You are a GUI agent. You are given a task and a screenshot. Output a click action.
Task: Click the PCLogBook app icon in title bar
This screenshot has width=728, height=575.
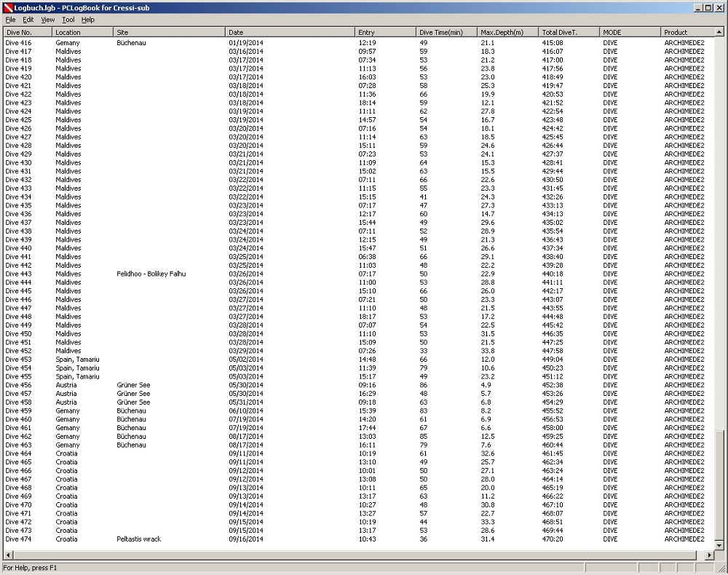tap(7, 7)
